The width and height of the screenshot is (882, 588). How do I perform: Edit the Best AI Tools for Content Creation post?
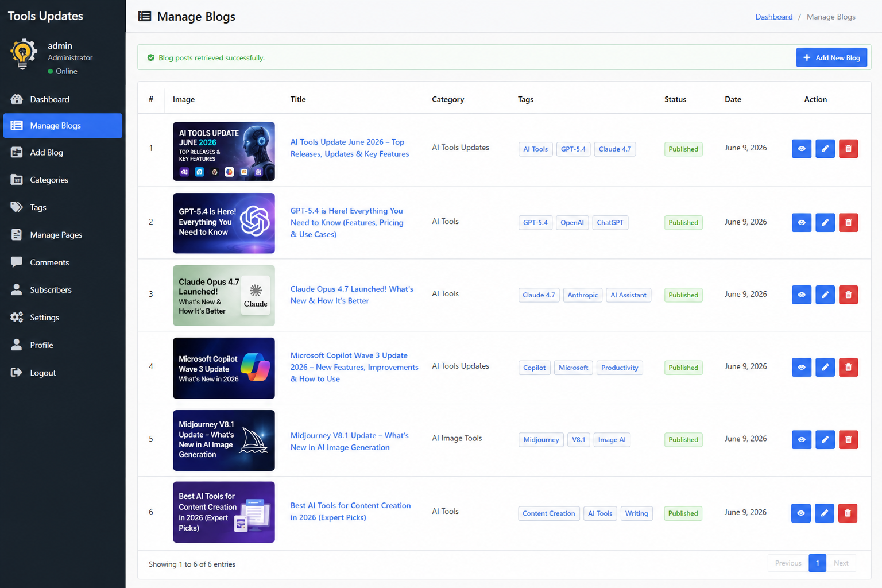click(825, 513)
